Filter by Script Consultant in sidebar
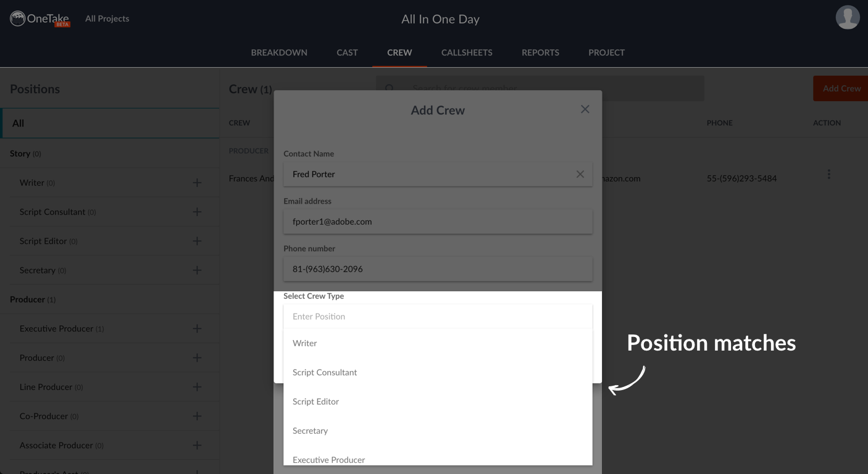The image size is (868, 474). (57, 212)
